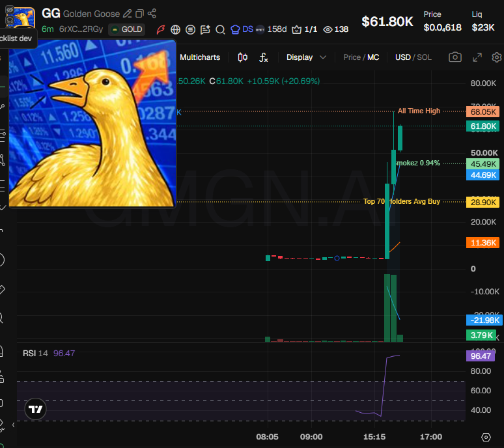Screen dimensions: 504x448
Task: Click the 15:15 time axis label
Action: coord(374,437)
